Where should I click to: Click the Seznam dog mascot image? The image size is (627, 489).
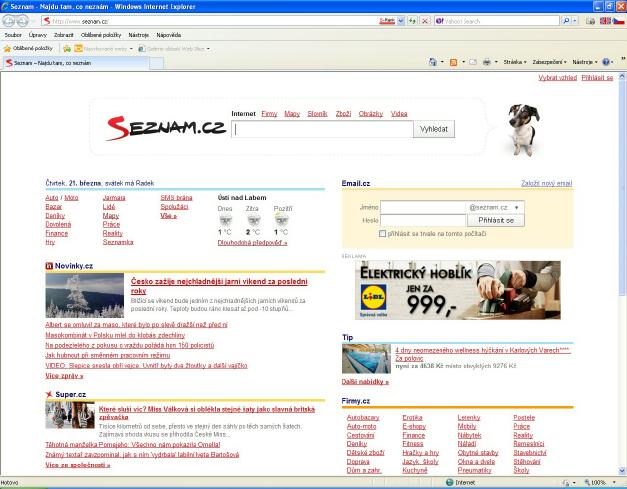523,130
